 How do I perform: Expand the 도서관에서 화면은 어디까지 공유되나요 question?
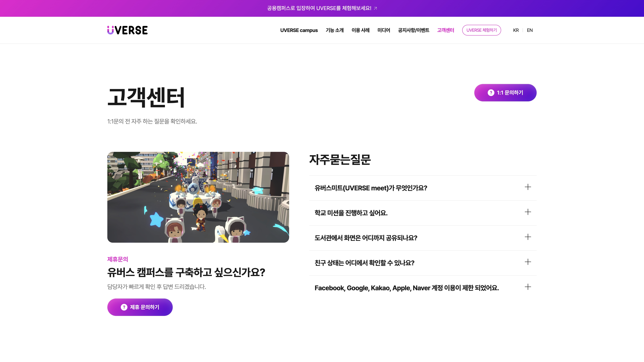click(423, 238)
